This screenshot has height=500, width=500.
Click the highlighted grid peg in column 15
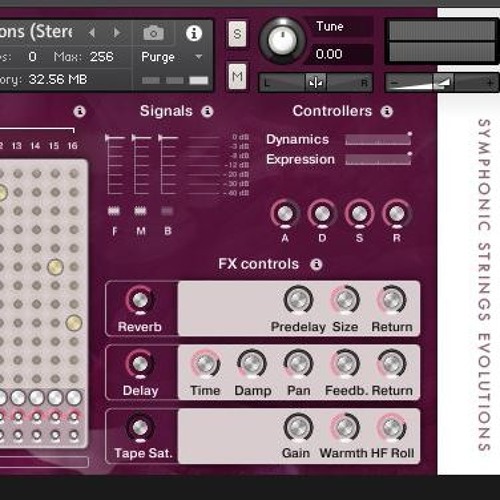55,267
